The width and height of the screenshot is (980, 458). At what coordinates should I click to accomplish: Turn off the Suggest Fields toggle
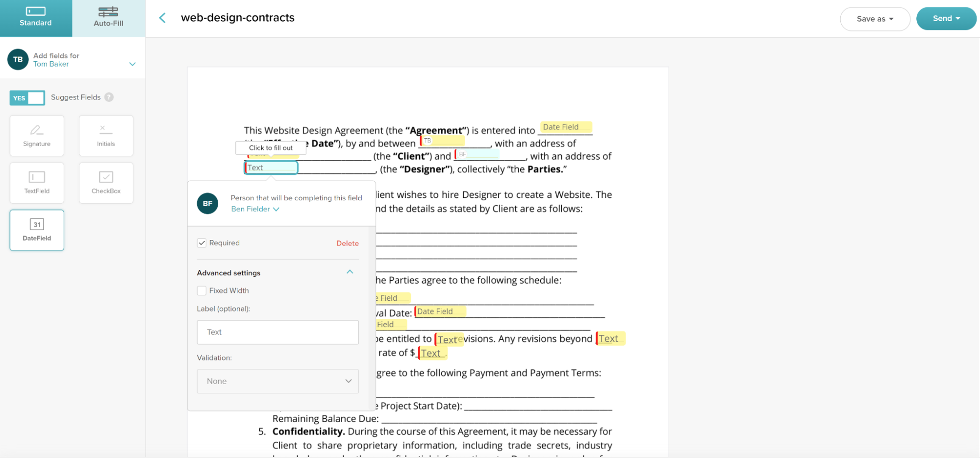(27, 98)
